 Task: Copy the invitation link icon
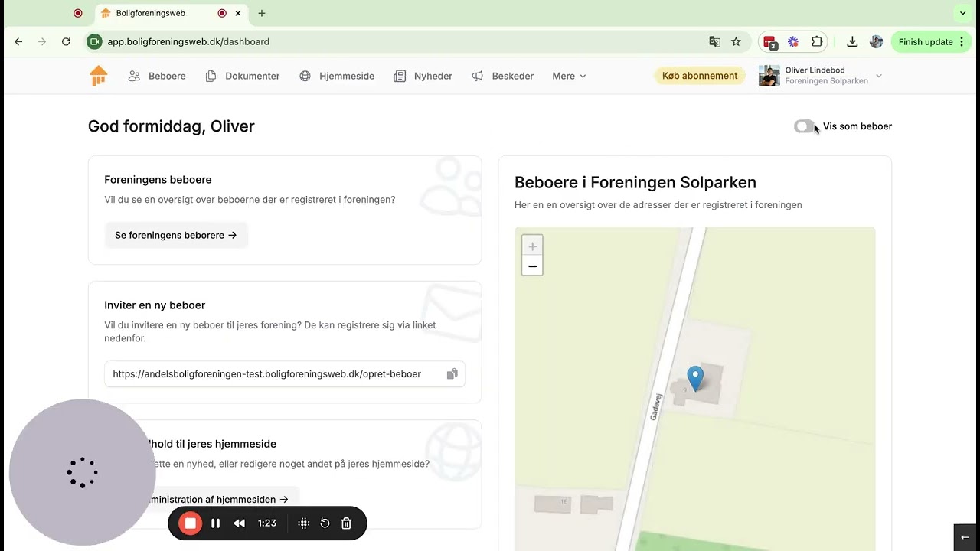[x=452, y=374]
